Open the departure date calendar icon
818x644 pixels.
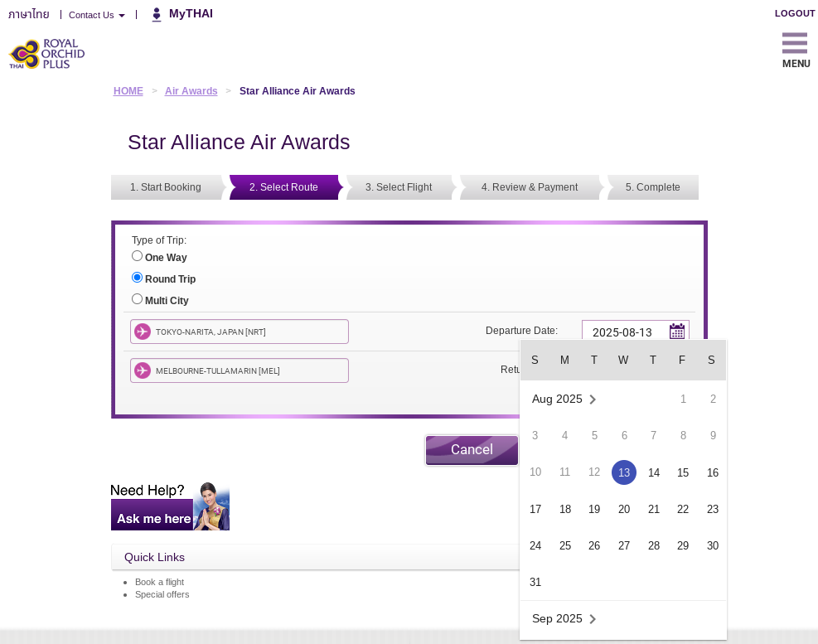pos(676,332)
